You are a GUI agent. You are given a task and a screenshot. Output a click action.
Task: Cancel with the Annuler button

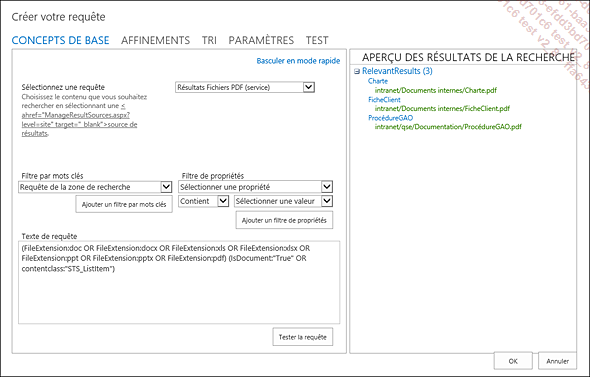point(557,361)
